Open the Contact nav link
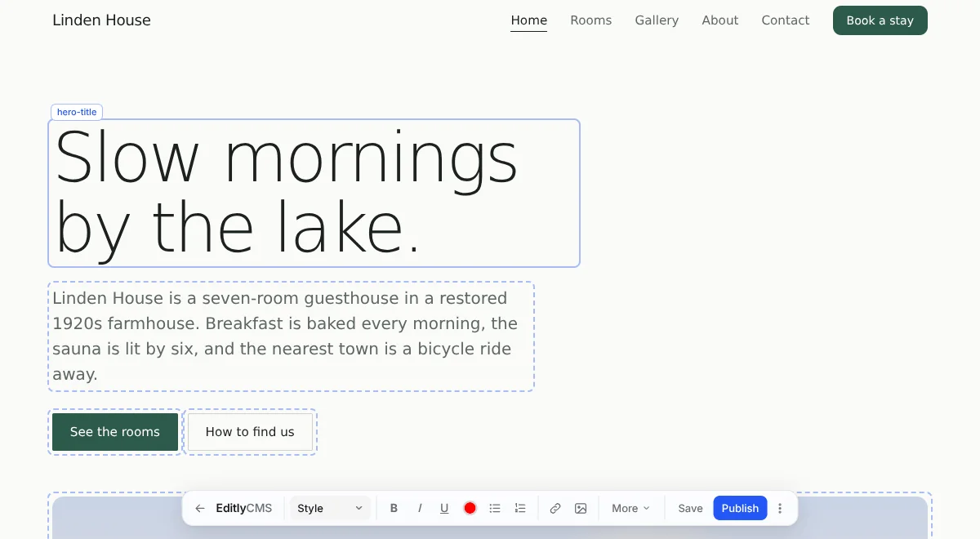Image resolution: width=980 pixels, height=539 pixels. (x=786, y=20)
